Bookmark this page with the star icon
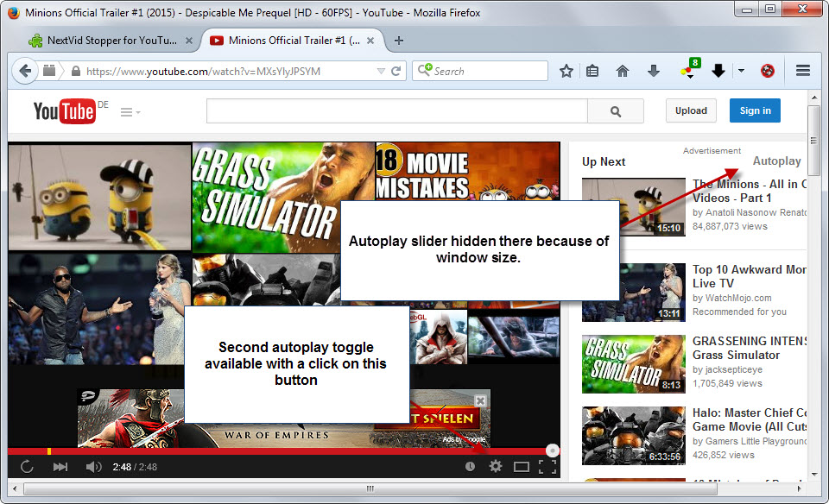Viewport: 829px width, 504px height. click(566, 71)
